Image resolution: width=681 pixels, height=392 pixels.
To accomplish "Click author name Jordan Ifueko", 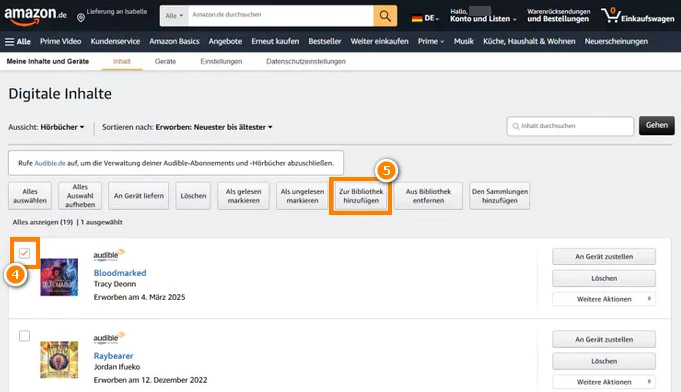I will [117, 367].
